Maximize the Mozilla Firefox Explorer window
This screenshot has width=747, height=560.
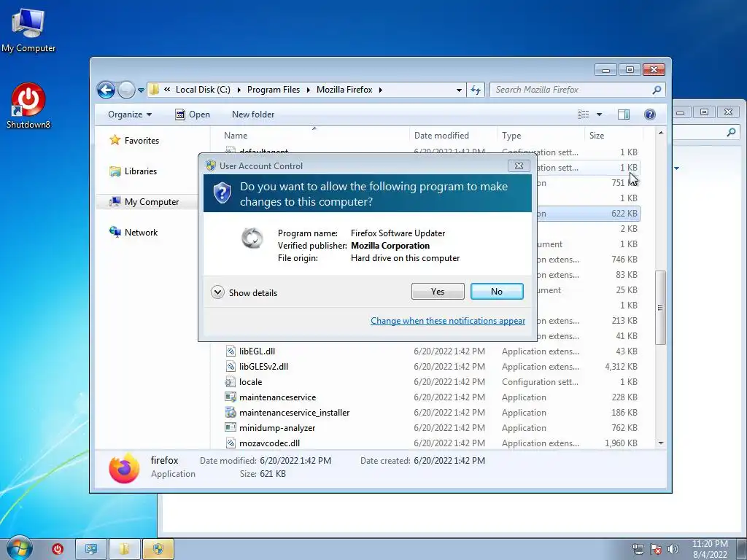[630, 70]
